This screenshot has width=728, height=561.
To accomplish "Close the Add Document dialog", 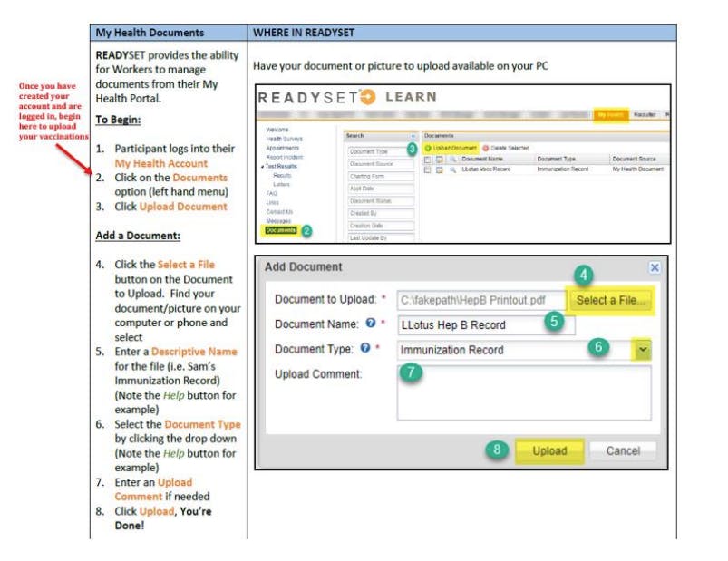I will 655,267.
